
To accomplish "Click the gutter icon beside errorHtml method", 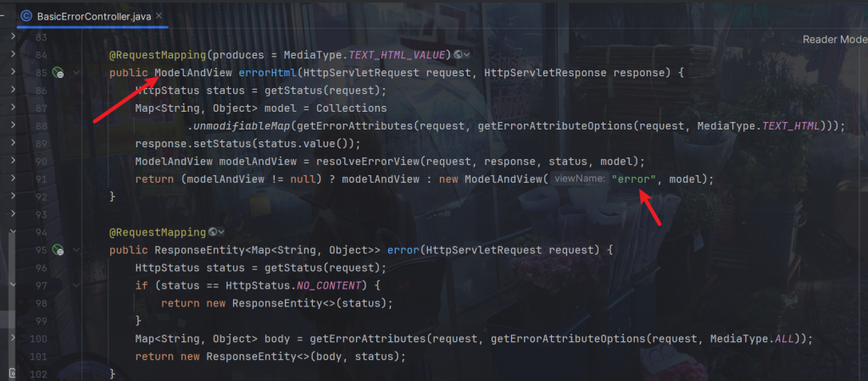I will click(58, 74).
